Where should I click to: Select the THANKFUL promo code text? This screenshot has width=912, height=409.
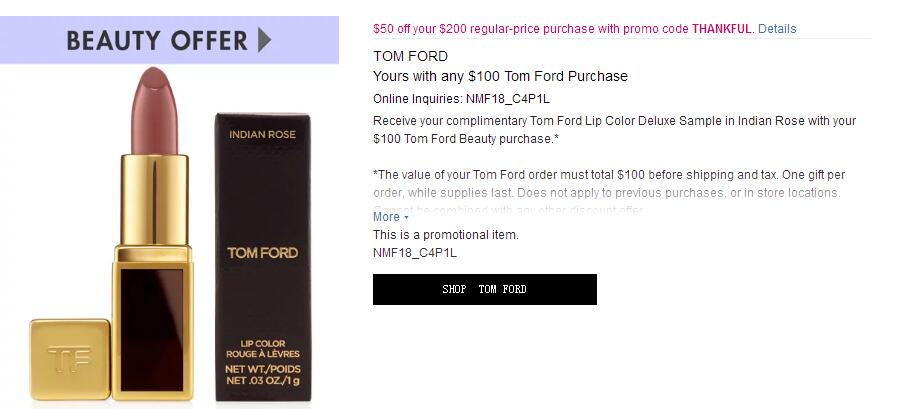coord(721,29)
